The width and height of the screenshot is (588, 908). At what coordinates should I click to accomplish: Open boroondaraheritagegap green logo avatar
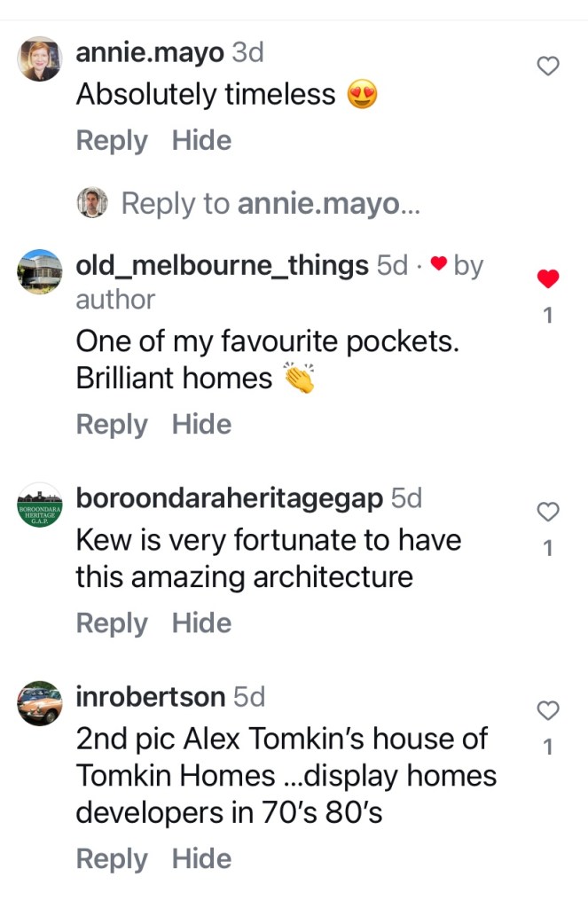[40, 505]
